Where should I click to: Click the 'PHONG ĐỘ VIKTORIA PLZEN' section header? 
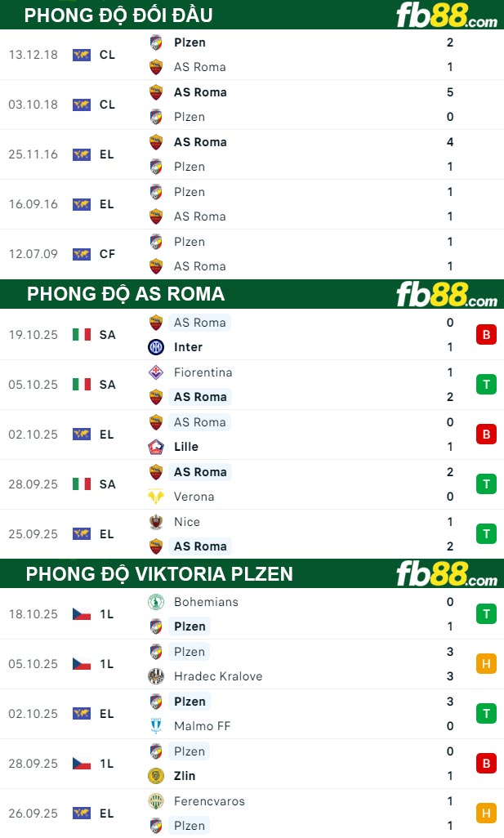point(159,574)
